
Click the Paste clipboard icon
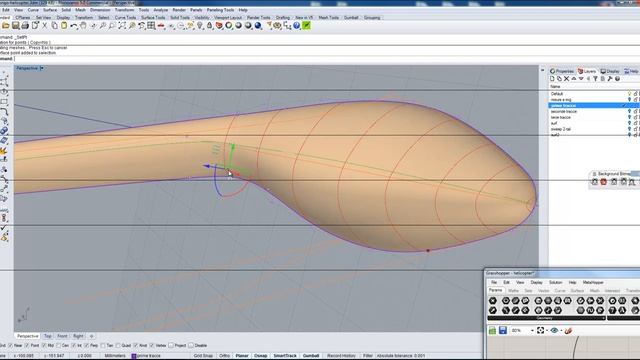pyautogui.click(x=64, y=26)
